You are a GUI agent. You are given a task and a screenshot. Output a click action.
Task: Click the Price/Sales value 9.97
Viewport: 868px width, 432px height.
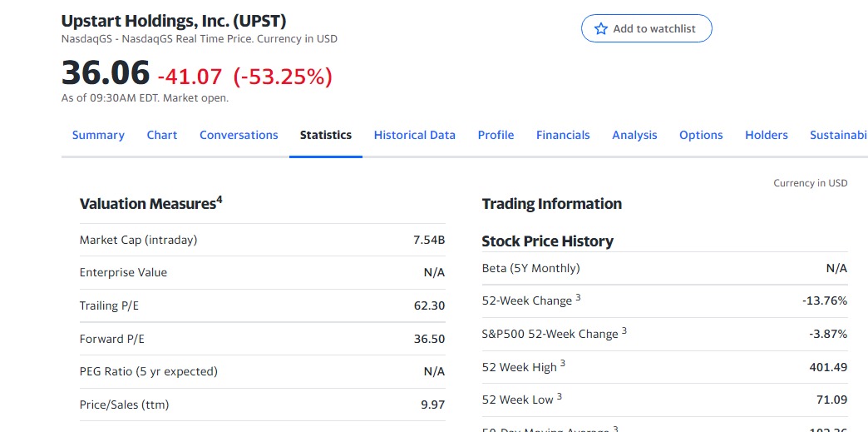tap(433, 405)
